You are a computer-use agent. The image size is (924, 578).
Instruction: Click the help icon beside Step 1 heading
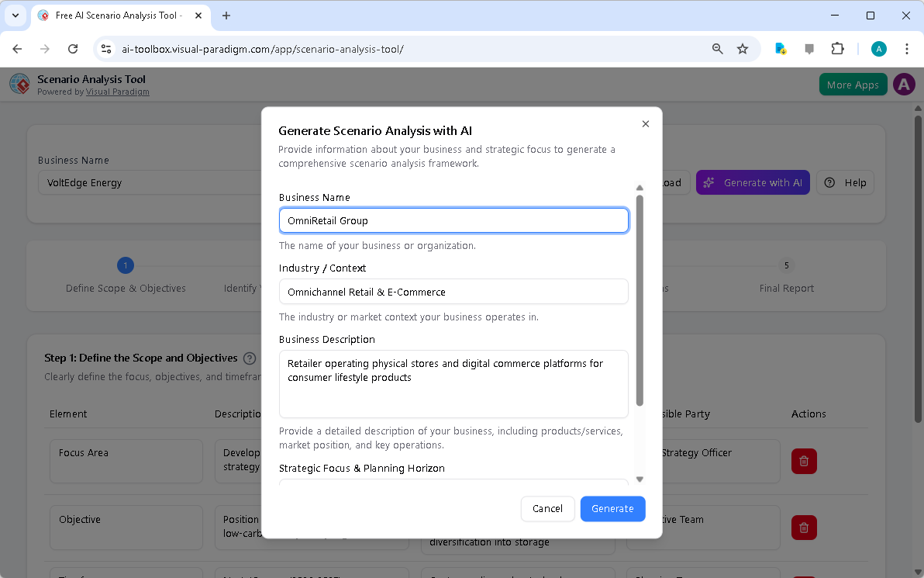(249, 358)
